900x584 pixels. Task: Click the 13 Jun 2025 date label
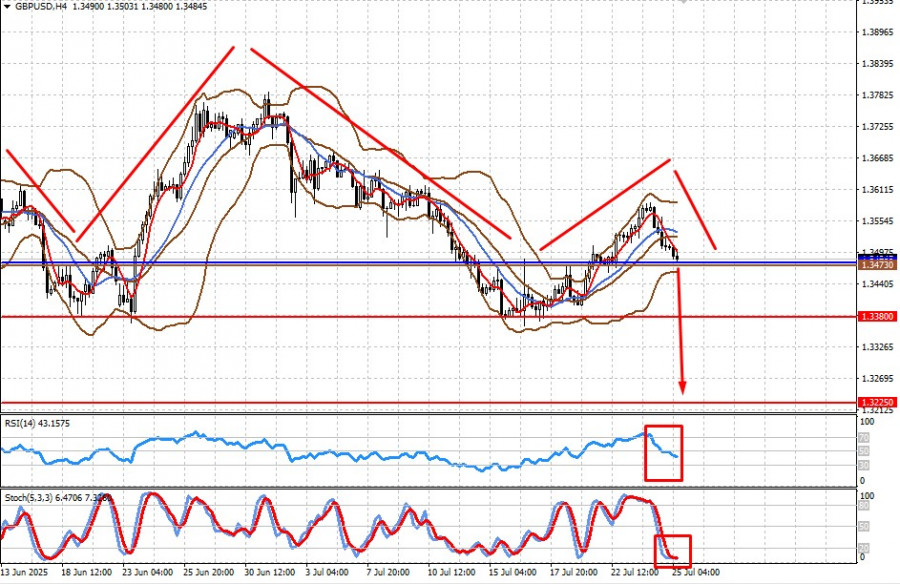coord(24,573)
